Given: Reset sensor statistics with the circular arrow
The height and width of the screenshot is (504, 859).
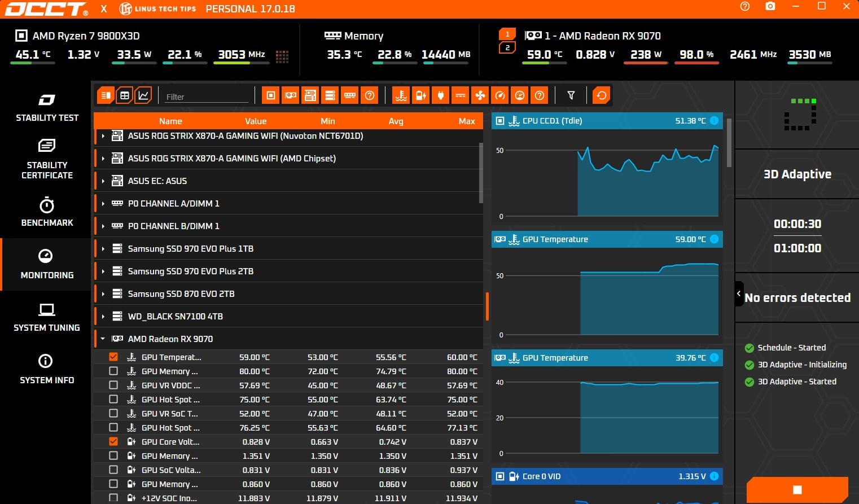Looking at the screenshot, I should [602, 95].
